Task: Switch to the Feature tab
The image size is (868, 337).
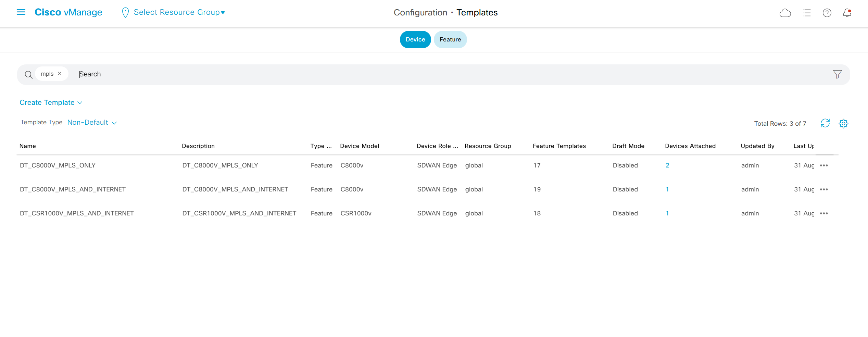Action: click(x=450, y=40)
